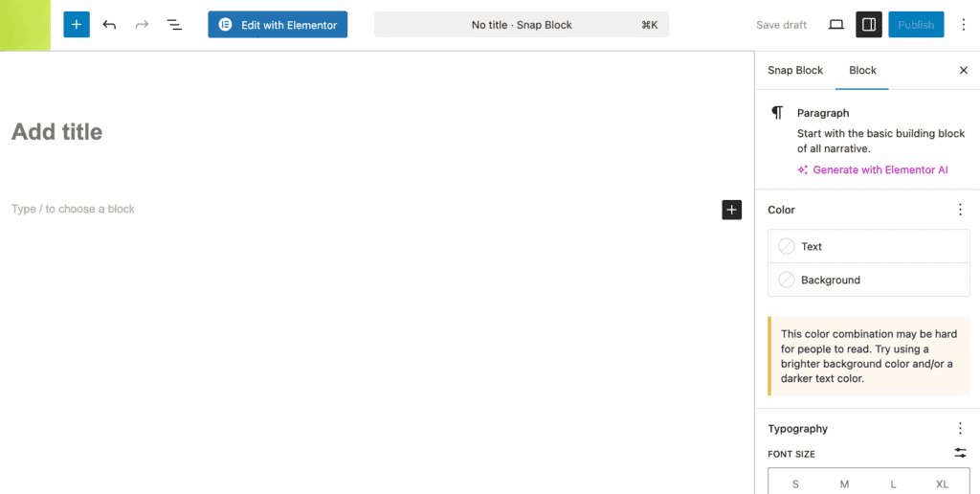Viewport: 980px width, 494px height.
Task: Switch to the Snap Block tab
Action: (795, 71)
